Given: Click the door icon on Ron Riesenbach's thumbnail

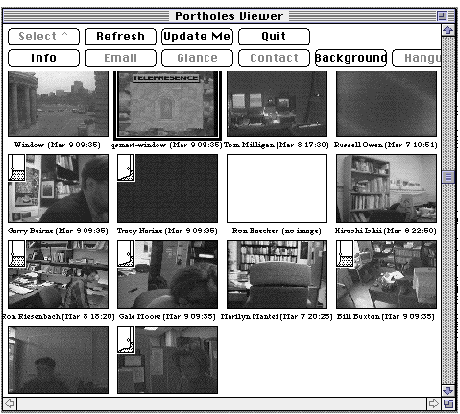Looking at the screenshot, I should click(x=17, y=254).
